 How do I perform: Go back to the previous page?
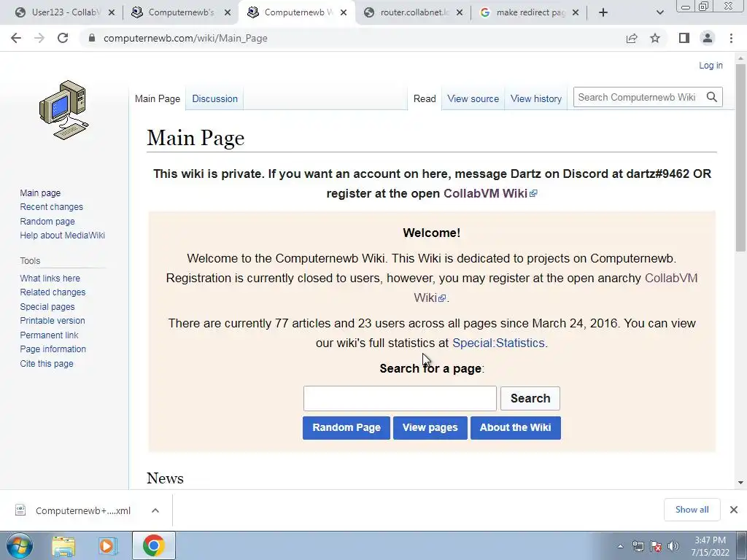point(16,38)
